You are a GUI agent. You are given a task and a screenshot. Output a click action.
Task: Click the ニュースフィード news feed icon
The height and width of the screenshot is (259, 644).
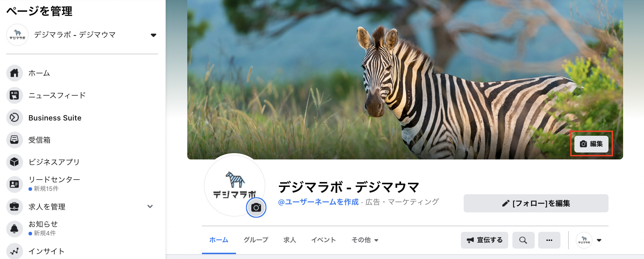tap(14, 95)
